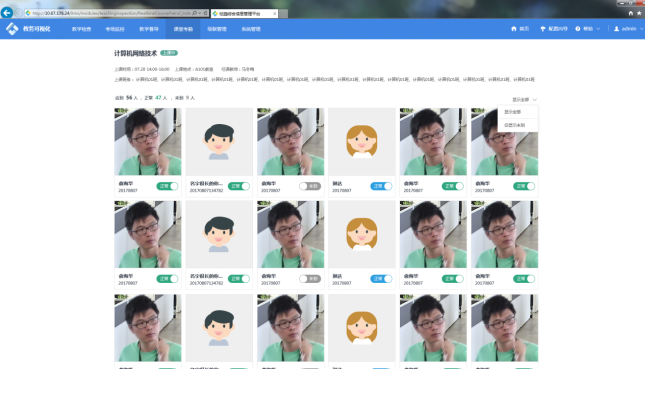The image size is (645, 400).
Task: Open second row's sixth student photo
Action: [504, 235]
